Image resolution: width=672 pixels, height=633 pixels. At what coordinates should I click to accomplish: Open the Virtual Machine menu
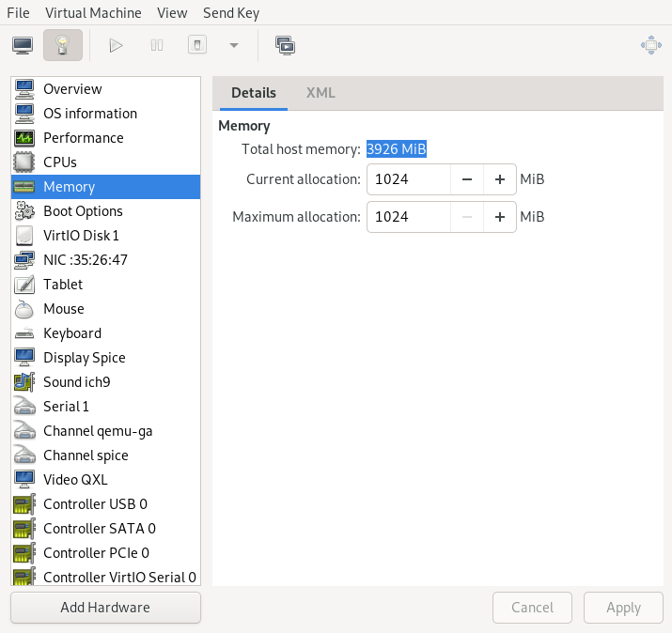(93, 13)
